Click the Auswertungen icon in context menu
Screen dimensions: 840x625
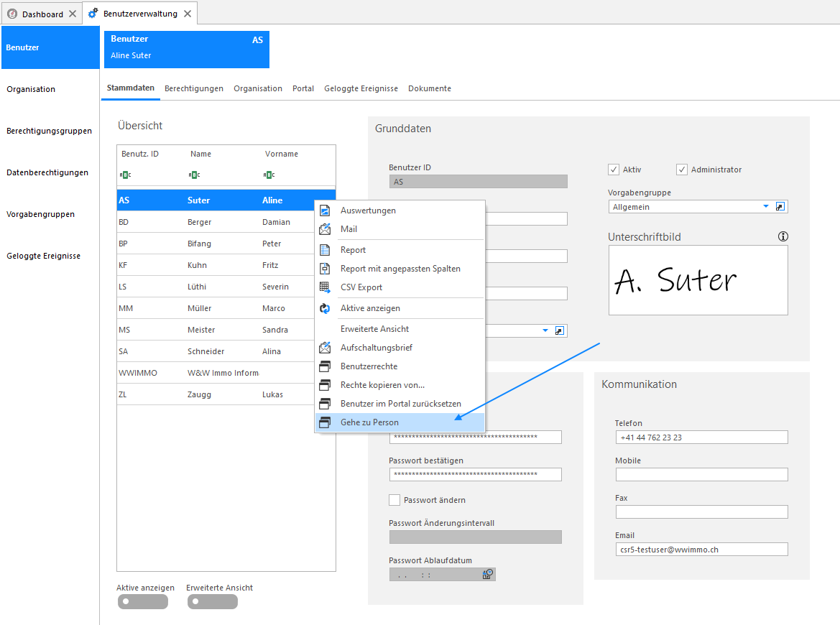(x=325, y=210)
